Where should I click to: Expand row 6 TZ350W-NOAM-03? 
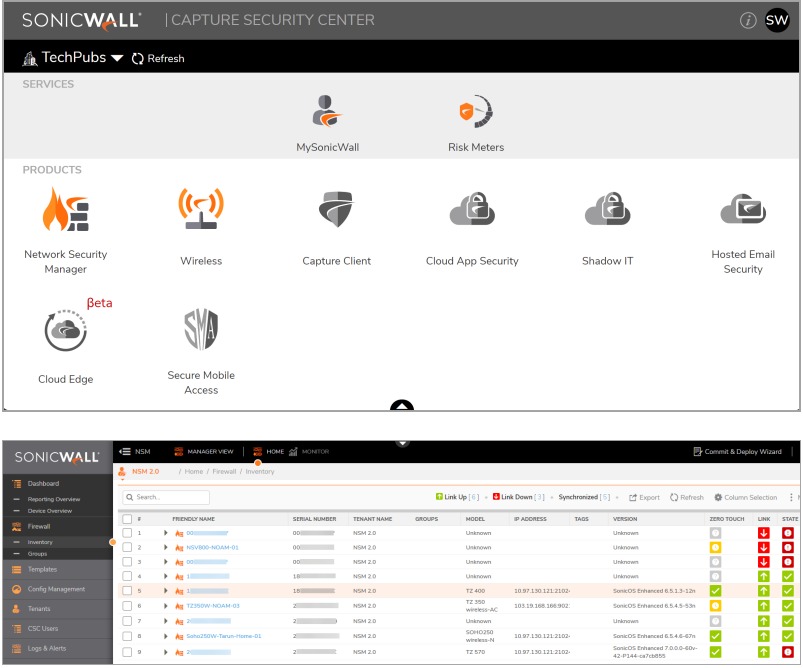point(165,606)
